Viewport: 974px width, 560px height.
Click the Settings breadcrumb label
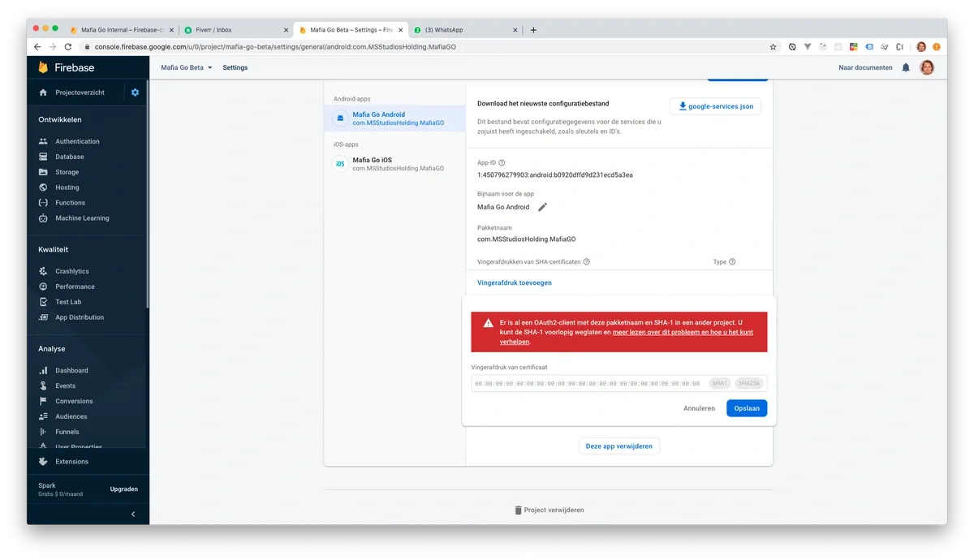point(235,67)
